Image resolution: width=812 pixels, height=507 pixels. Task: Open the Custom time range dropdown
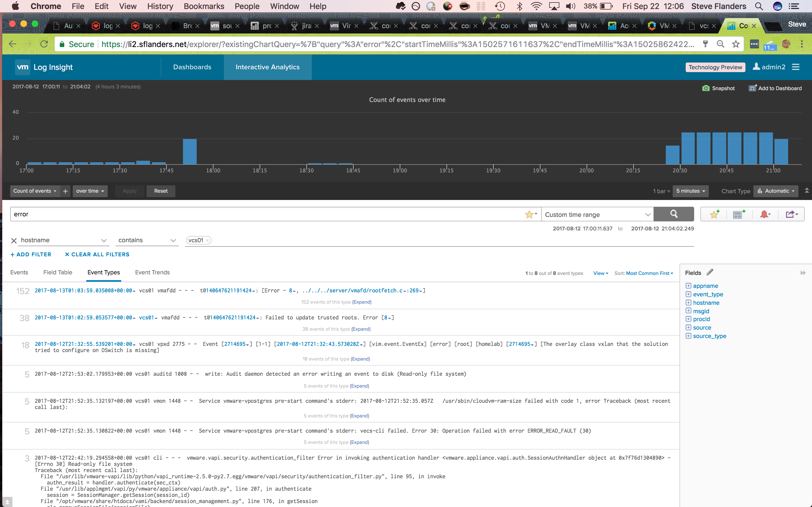(597, 215)
